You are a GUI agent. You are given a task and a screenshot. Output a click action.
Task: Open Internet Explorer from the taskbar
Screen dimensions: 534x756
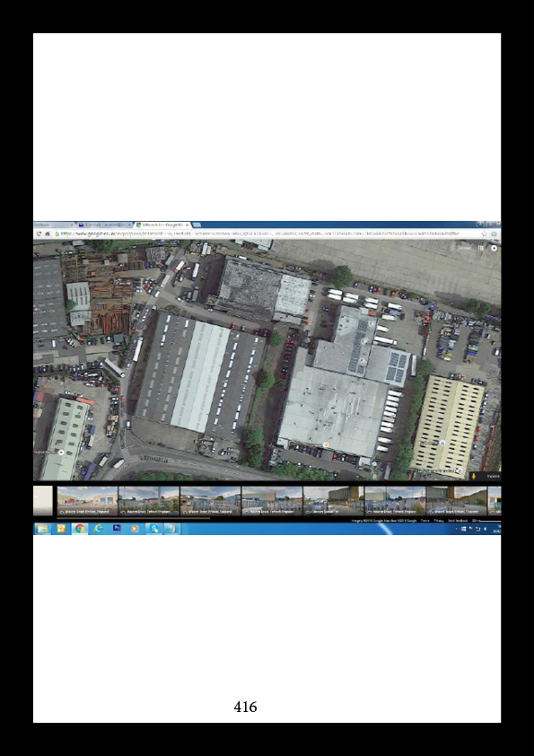pyautogui.click(x=98, y=529)
